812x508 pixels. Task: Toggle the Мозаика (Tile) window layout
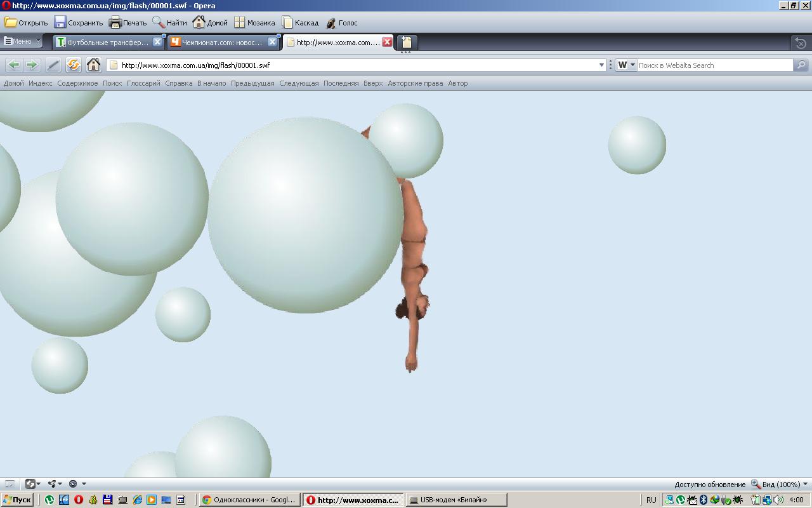(239, 23)
